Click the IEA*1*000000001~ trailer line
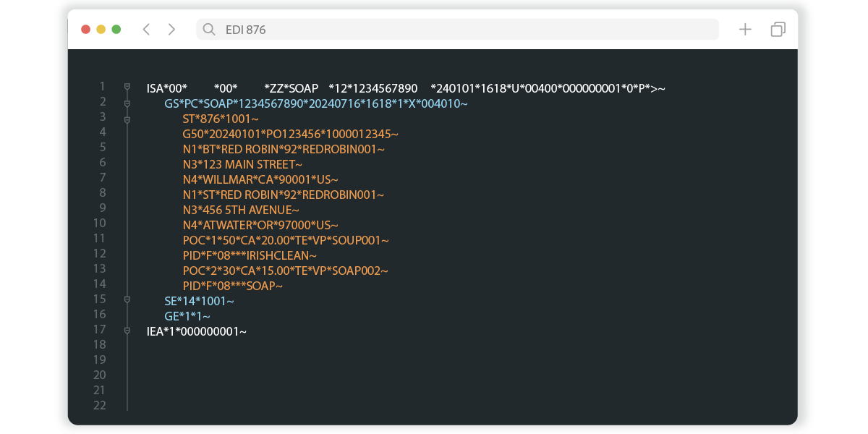This screenshot has height=434, width=868. tap(197, 331)
